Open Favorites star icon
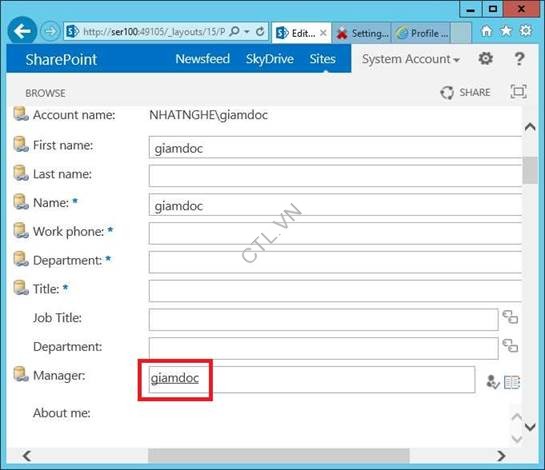 506,31
